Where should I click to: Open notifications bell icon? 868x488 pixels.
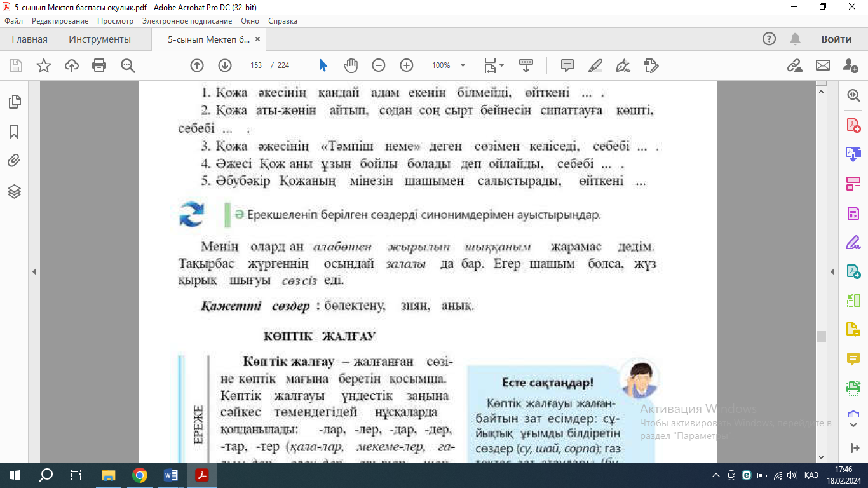(x=795, y=39)
